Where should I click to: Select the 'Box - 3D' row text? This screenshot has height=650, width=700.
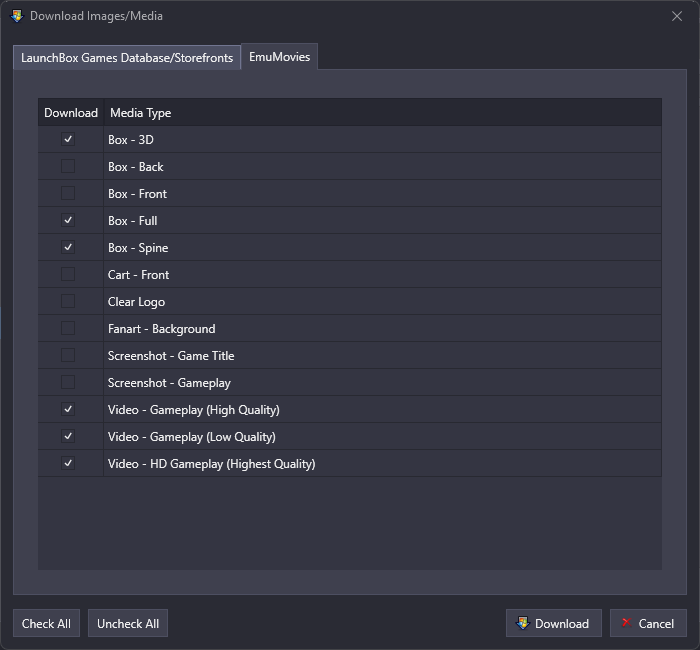(x=131, y=140)
